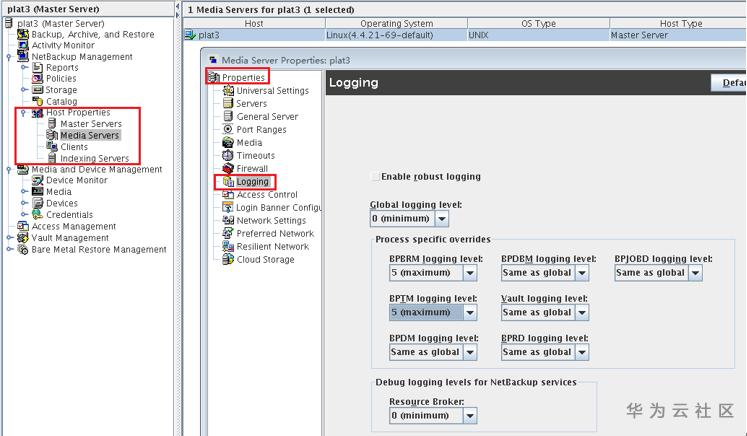Image resolution: width=747 pixels, height=436 pixels.
Task: Open the BPDBM logging level dropdown
Action: [x=582, y=273]
